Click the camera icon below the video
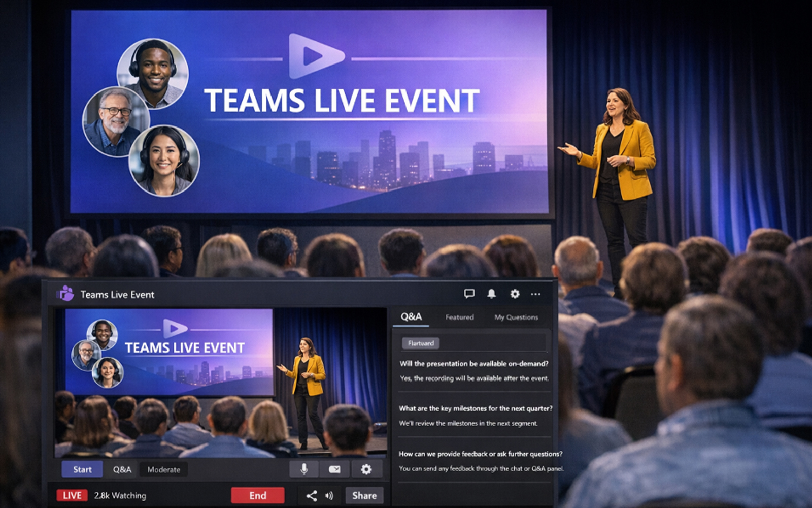Viewport: 812px width, 508px height. 334,469
